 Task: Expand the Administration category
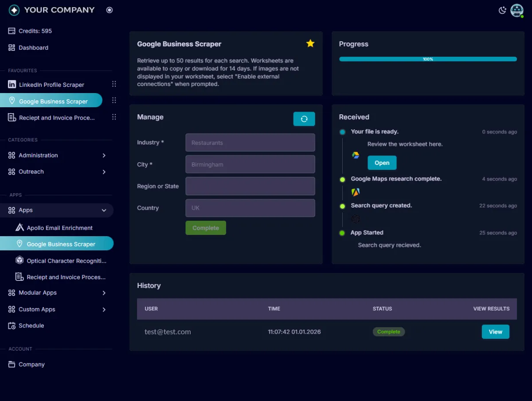pyautogui.click(x=104, y=155)
